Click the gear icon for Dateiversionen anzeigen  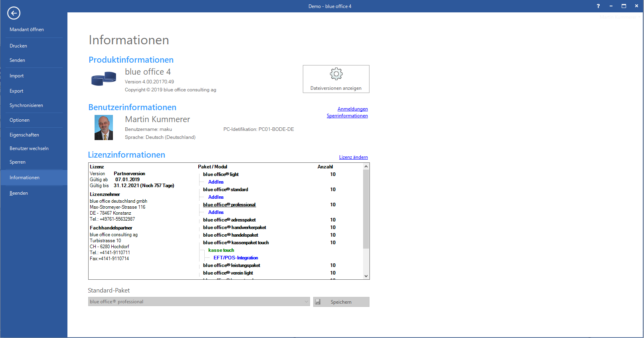[336, 74]
